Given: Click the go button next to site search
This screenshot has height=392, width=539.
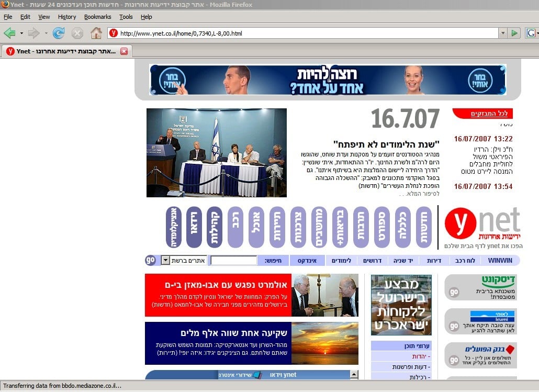Looking at the screenshot, I should pyautogui.click(x=151, y=260).
